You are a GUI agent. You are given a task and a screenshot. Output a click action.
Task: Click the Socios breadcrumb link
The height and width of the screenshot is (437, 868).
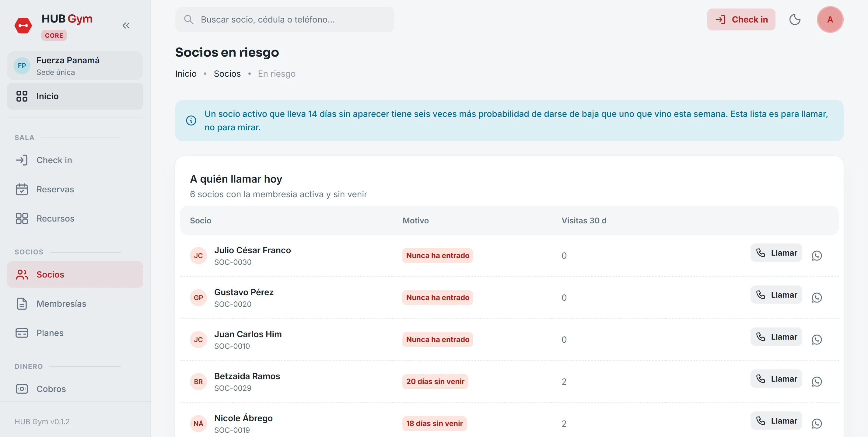pyautogui.click(x=227, y=74)
